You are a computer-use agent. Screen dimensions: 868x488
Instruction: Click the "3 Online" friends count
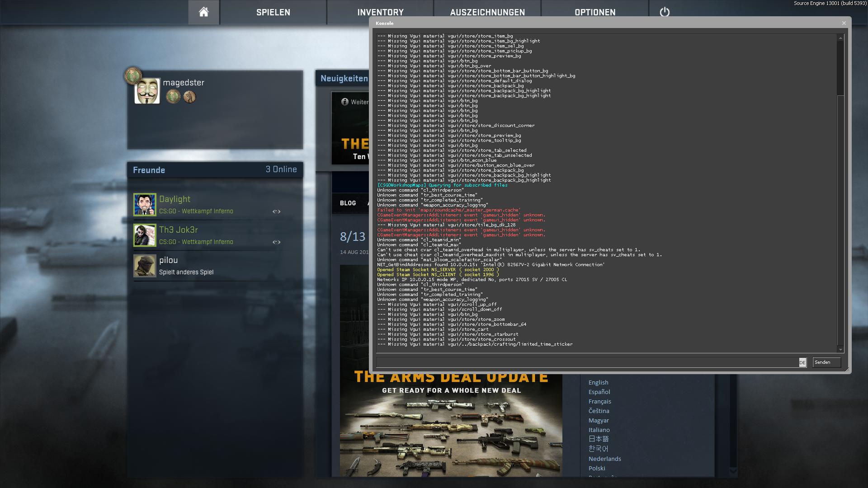coord(281,169)
